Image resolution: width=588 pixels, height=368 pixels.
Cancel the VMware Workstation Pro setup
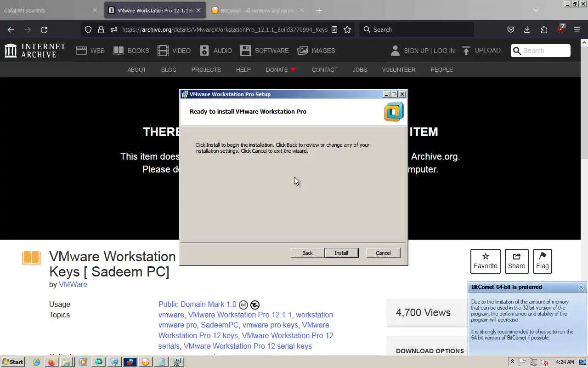point(383,253)
